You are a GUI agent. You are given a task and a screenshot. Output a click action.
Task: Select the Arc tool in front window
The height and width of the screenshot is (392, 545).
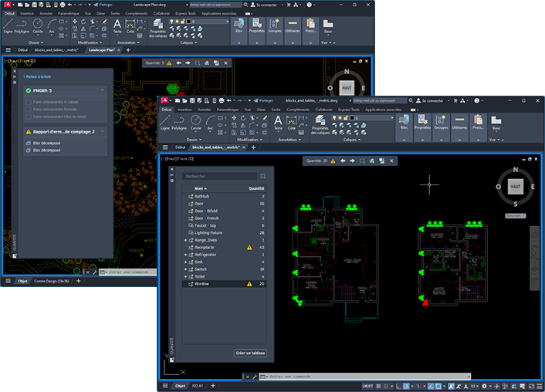[210, 123]
